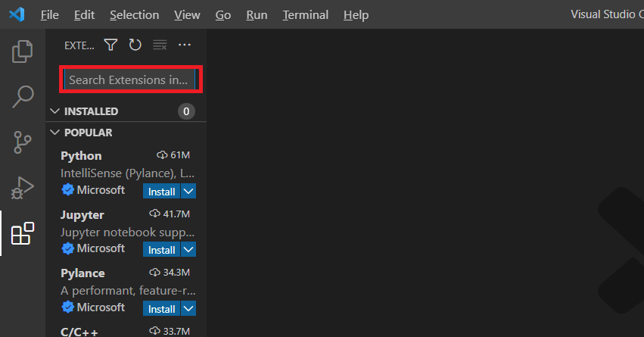644x337 pixels.
Task: Click the Pylance download count icon
Action: coord(154,272)
